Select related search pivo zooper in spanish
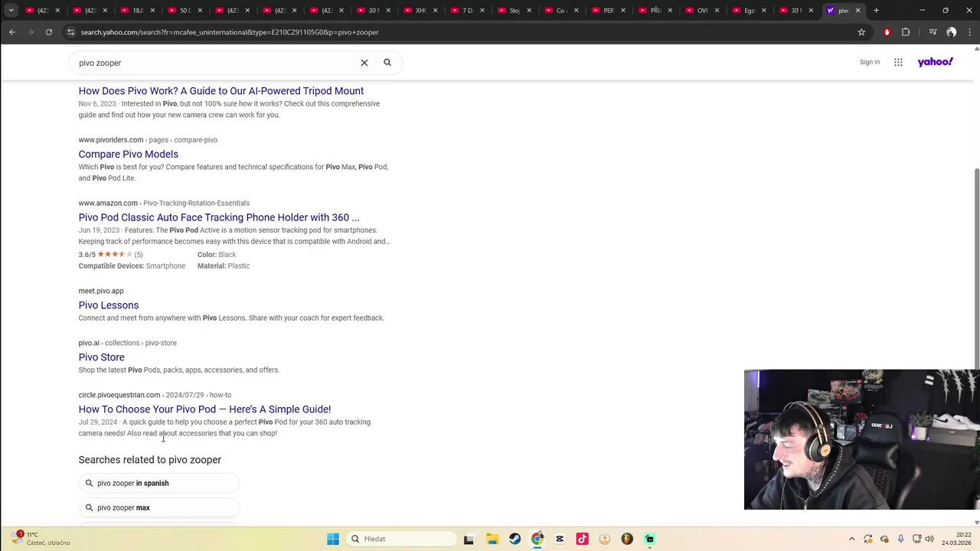The height and width of the screenshot is (551, 980). [x=158, y=483]
